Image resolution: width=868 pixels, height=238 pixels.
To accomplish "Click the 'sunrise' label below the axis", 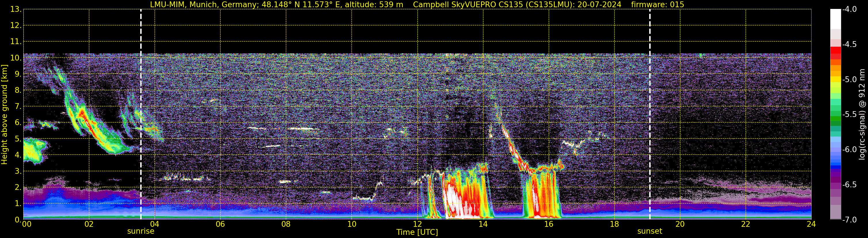I will click(x=140, y=231).
